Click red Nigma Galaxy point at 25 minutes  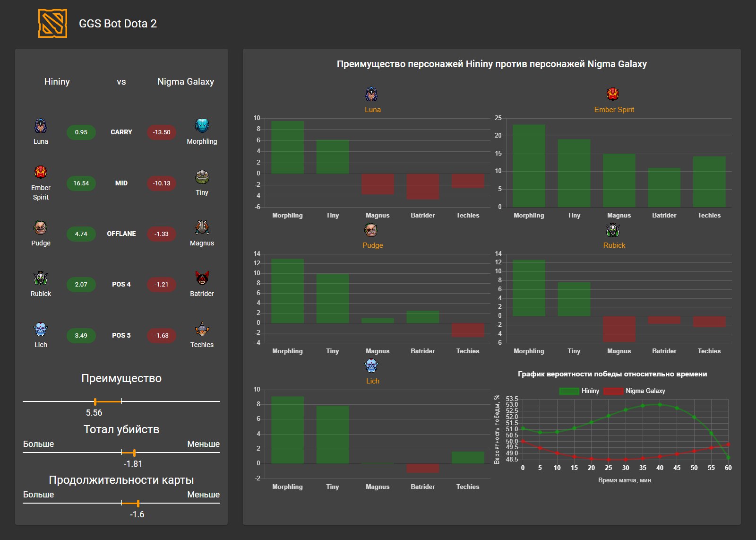tap(609, 459)
